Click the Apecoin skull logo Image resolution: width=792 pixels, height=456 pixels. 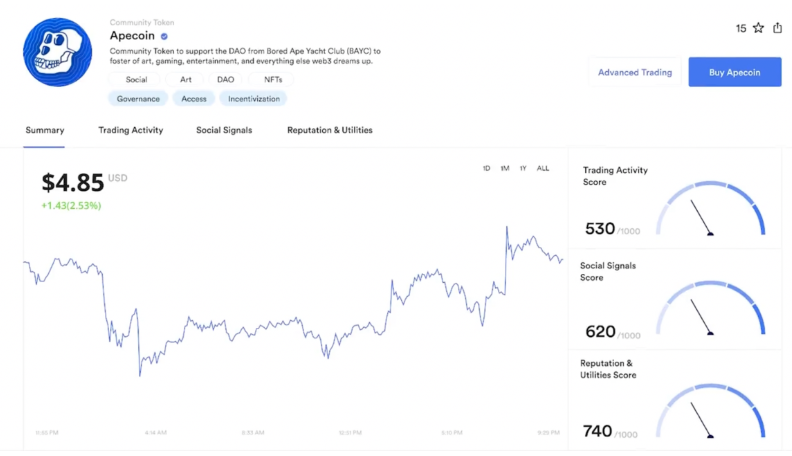coord(58,52)
